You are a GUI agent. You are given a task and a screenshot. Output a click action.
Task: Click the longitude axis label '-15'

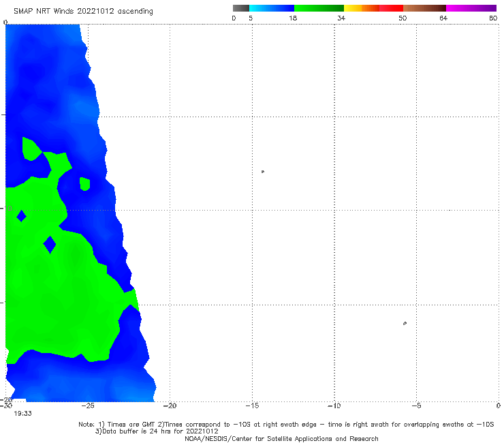(x=252, y=406)
